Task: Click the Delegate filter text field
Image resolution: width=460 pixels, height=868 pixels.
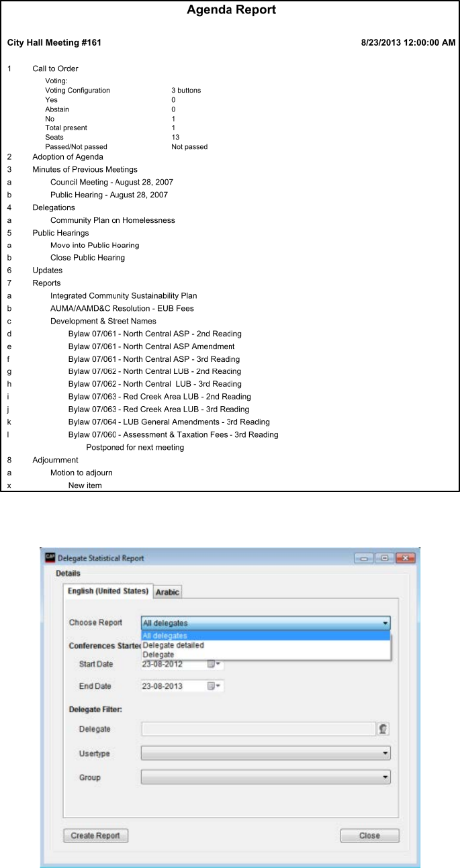Action: click(258, 729)
